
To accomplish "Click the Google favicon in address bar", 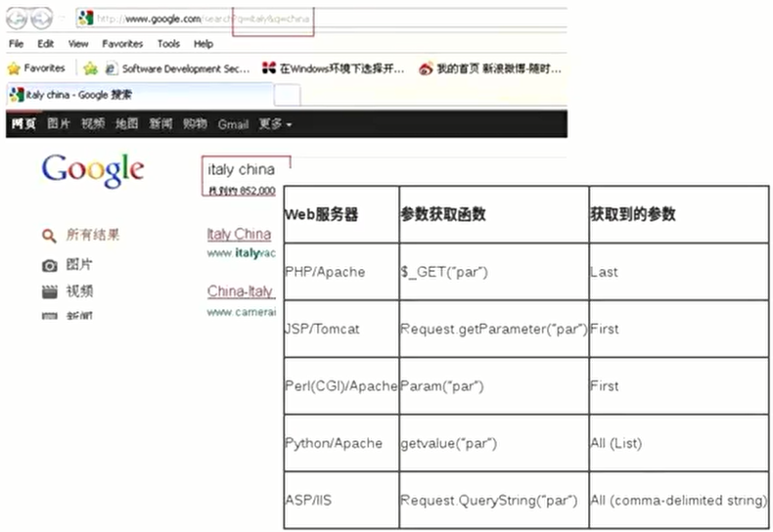I will click(86, 19).
